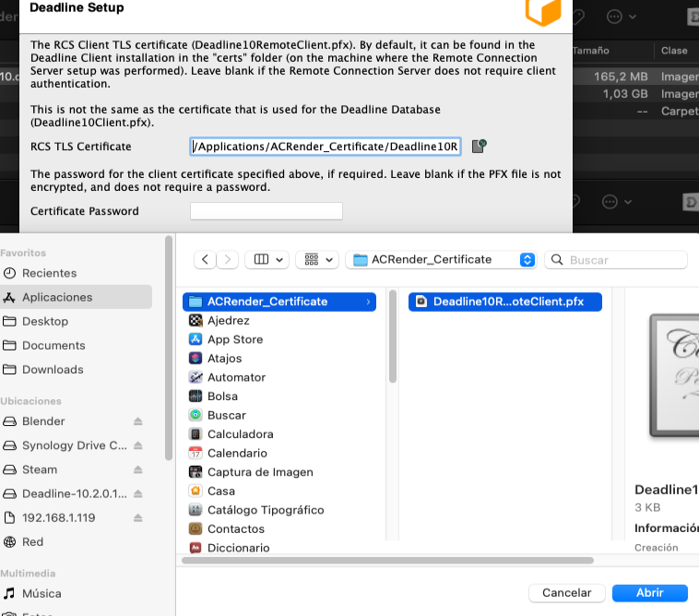This screenshot has width=699, height=616.
Task: Click the applications column vertical scrollbar
Action: pos(392,337)
